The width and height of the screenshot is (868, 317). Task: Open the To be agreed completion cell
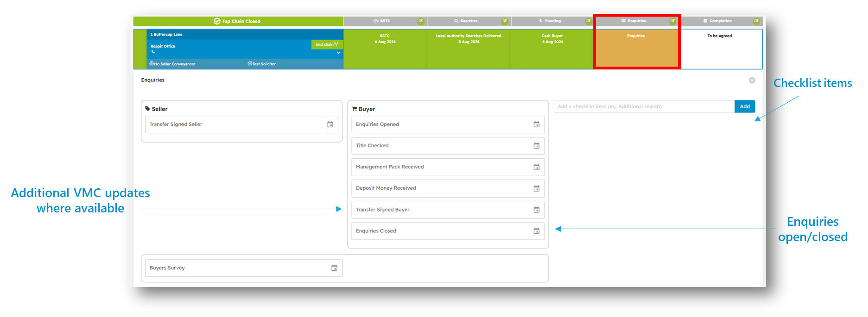point(721,49)
